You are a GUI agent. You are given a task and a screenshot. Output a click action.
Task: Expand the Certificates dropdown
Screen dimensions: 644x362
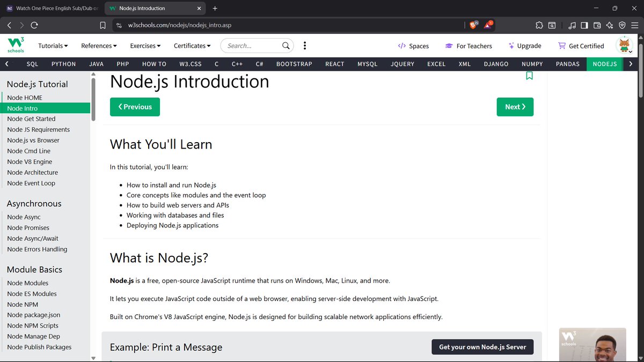pyautogui.click(x=192, y=46)
